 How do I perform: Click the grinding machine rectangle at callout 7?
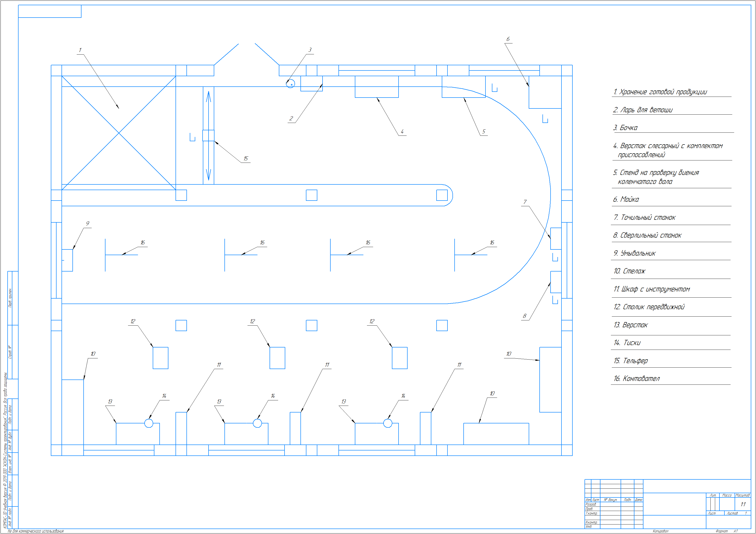point(556,239)
